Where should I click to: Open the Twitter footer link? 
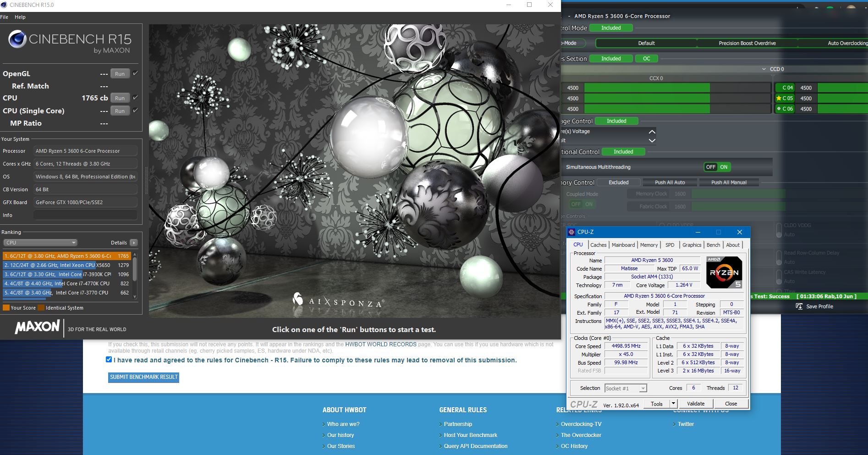[x=686, y=424]
